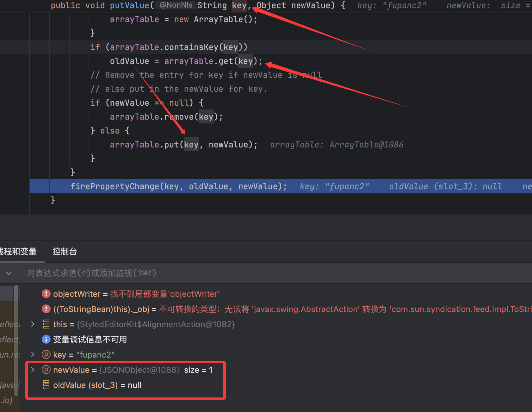Click the putValue method name in the signature
Screen dimensions: 532x412
tap(129, 5)
